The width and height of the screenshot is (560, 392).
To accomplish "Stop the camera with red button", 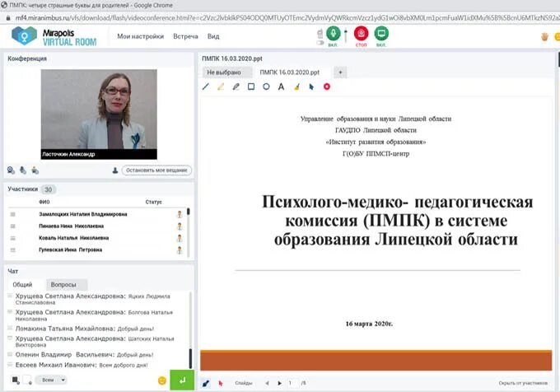I will coord(361,34).
